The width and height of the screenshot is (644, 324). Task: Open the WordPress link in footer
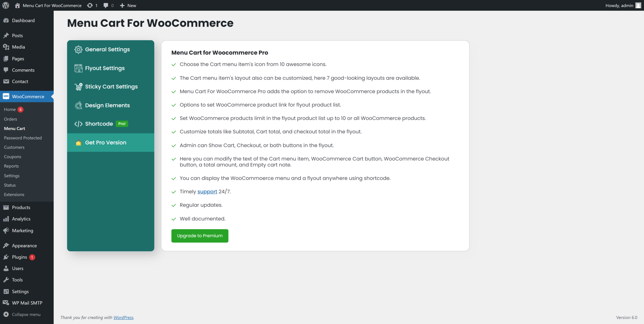[123, 318]
